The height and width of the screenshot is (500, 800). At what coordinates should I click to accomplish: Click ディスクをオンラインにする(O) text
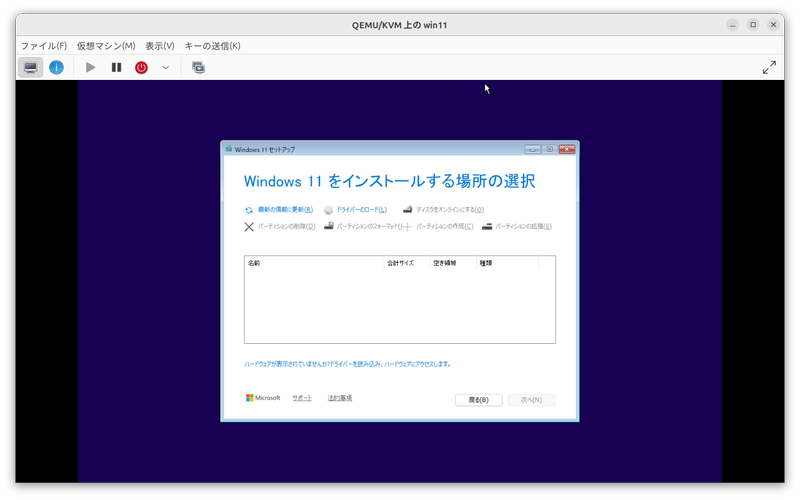[450, 210]
